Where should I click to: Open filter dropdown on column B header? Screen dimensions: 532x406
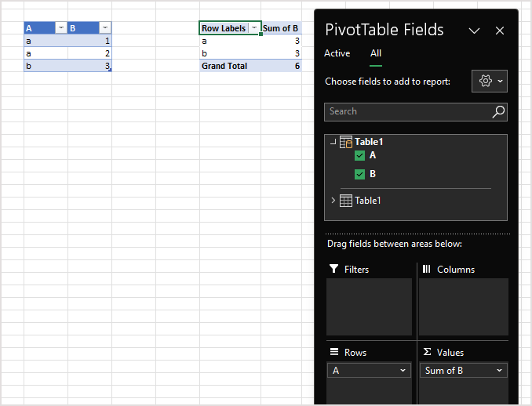105,27
